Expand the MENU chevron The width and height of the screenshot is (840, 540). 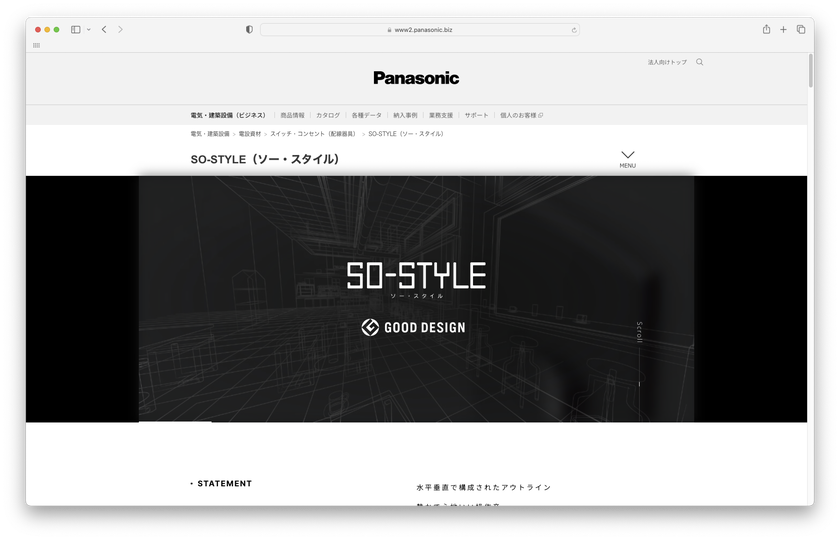click(628, 159)
